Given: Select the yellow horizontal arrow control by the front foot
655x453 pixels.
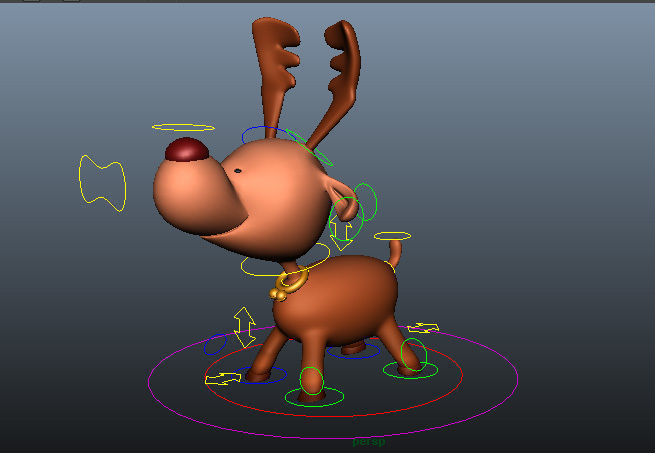Looking at the screenshot, I should point(223,379).
